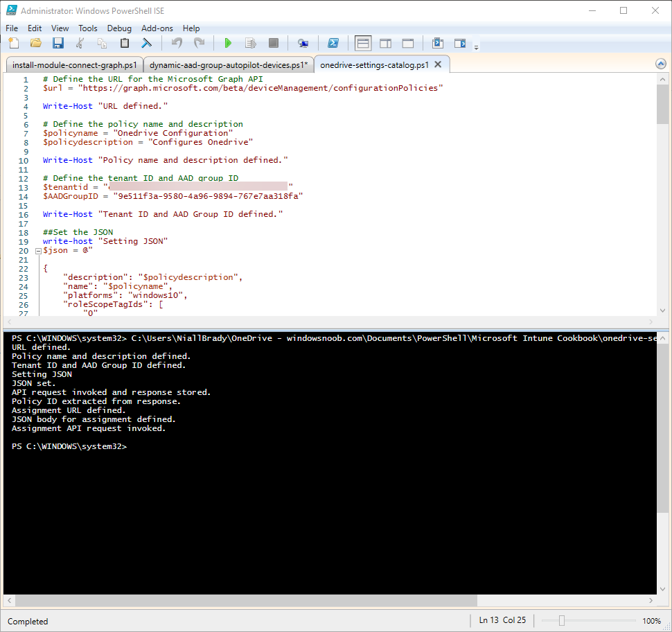Collapse the script pane with the round chevron

tap(661, 64)
